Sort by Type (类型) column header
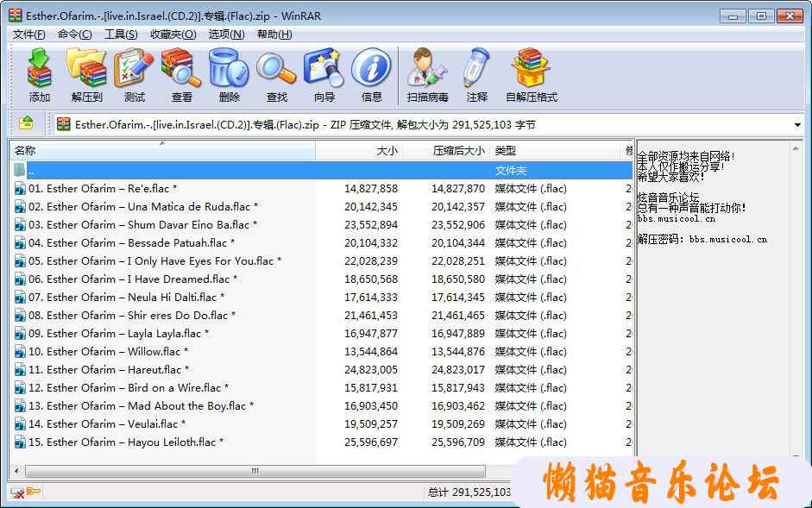Image resolution: width=812 pixels, height=508 pixels. point(554,151)
